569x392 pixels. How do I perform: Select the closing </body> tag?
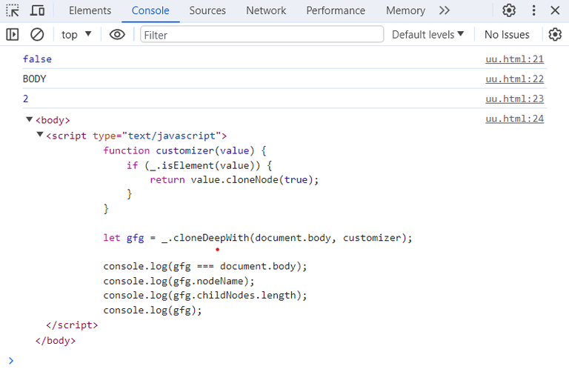(56, 340)
